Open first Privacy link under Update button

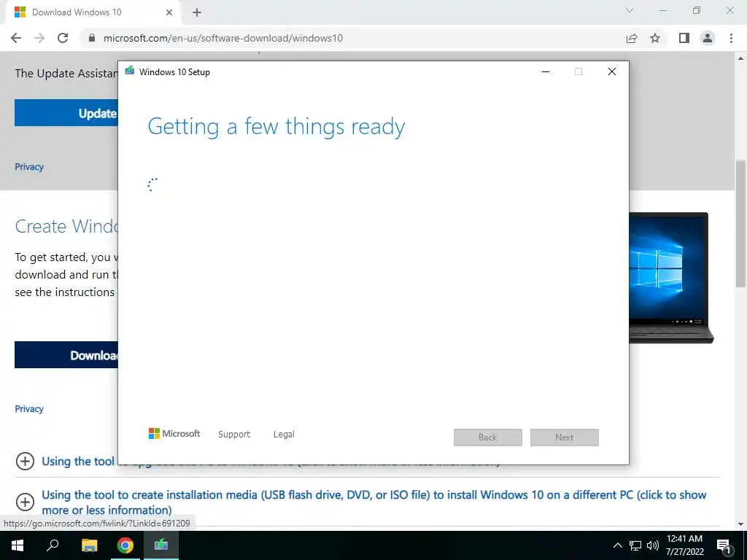pyautogui.click(x=29, y=167)
